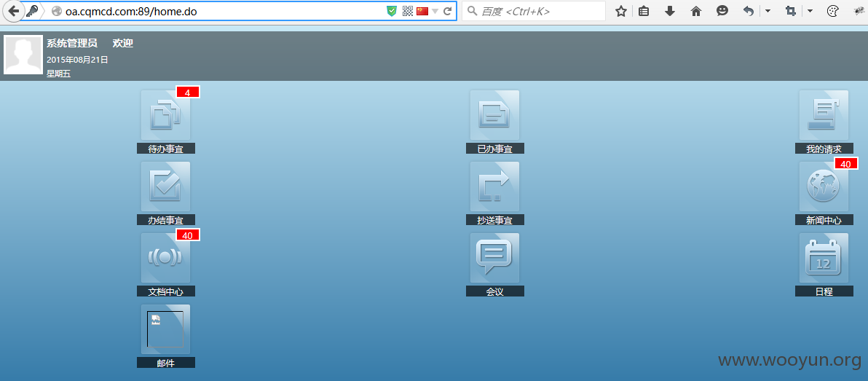Click the 百度 search box
The image size is (868, 381).
point(534,11)
